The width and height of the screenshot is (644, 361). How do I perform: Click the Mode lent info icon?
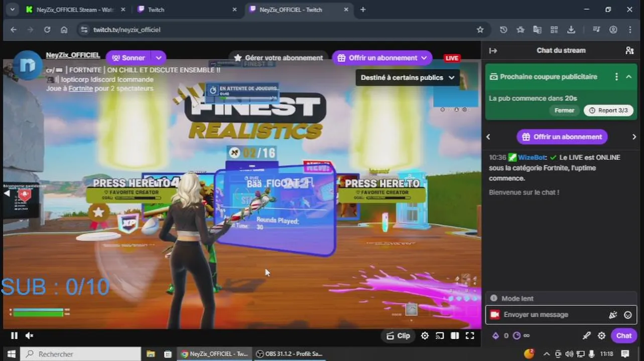[x=493, y=298]
